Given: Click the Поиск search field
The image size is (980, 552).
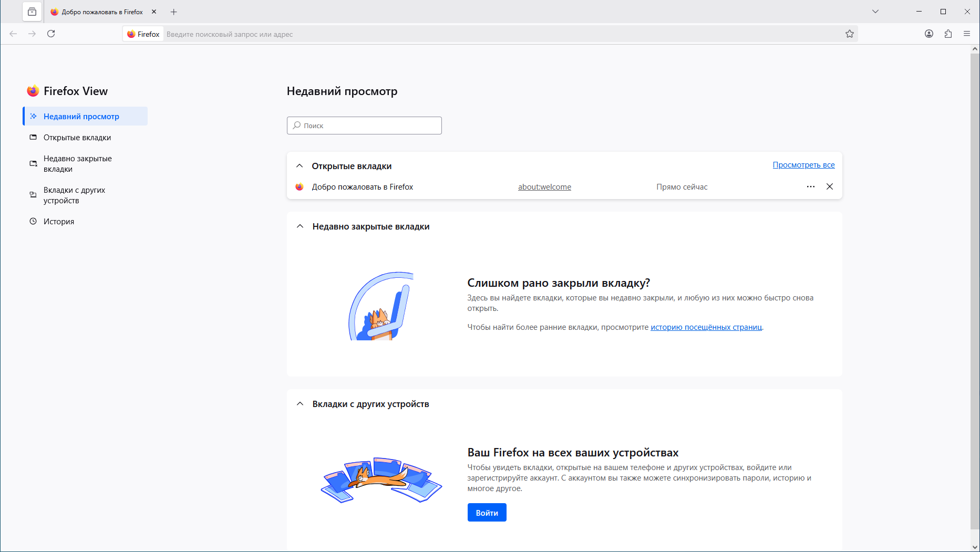Looking at the screenshot, I should 364,126.
